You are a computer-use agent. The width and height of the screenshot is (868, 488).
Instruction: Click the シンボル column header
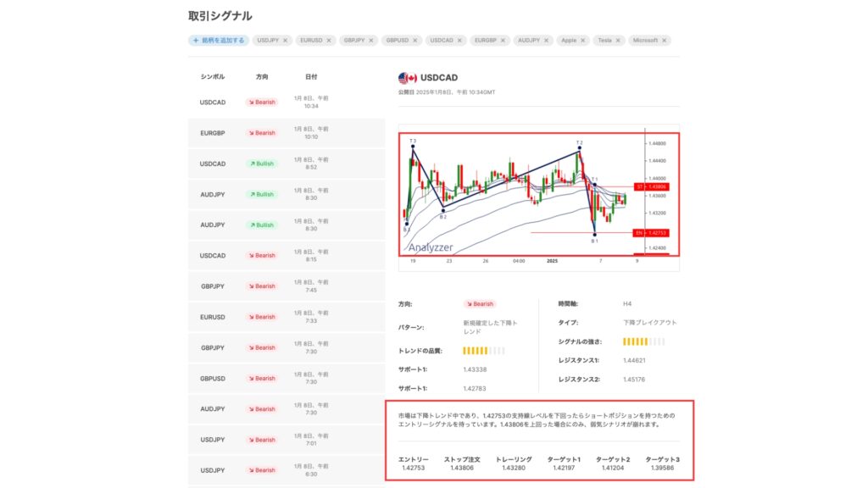(x=213, y=76)
